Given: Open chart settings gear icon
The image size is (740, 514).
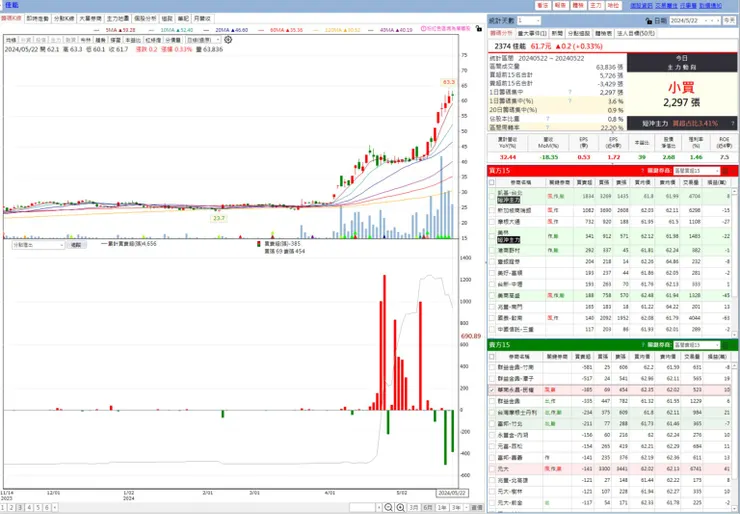Looking at the screenshot, I should tap(228, 40).
